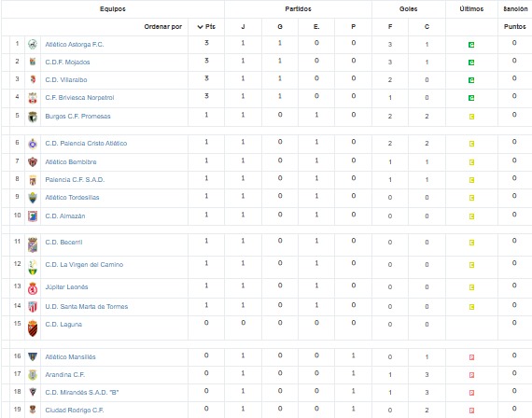The width and height of the screenshot is (532, 418).
Task: Sort by the E. draws column header
Action: click(x=316, y=27)
